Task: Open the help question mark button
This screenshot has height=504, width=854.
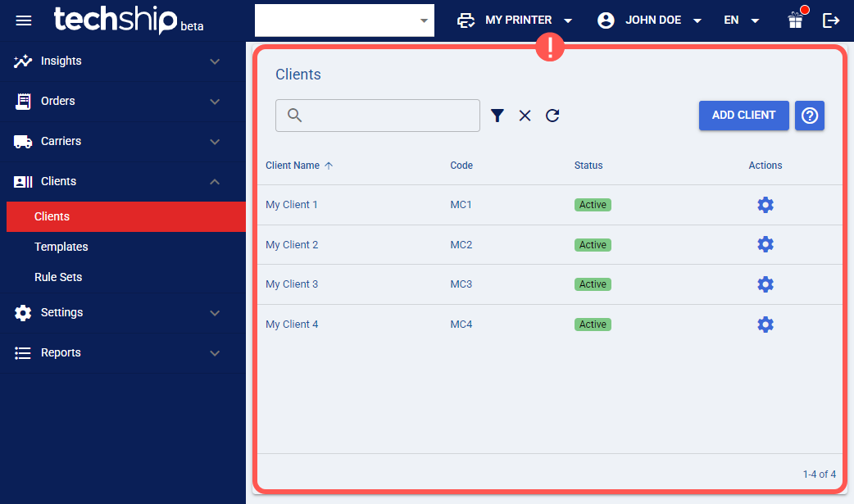Action: pos(810,116)
